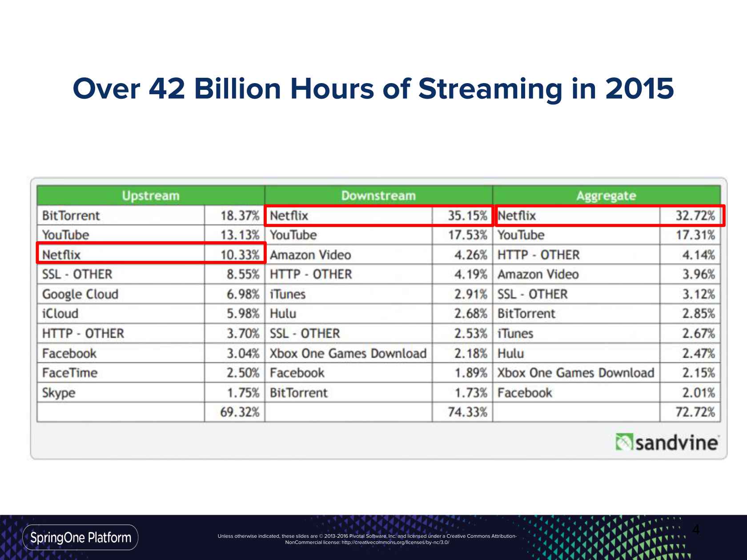The width and height of the screenshot is (747, 560).
Task: Click Facebook in the Aggregate column
Action: click(525, 393)
